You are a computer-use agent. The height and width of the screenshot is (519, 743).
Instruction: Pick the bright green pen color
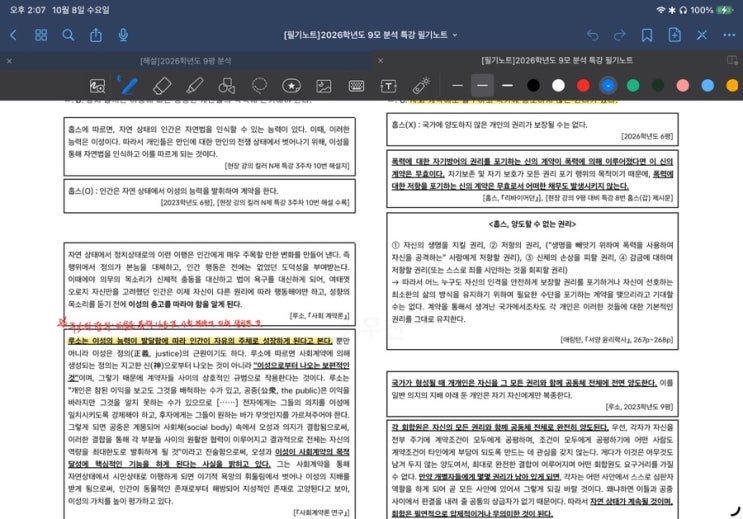pos(633,86)
